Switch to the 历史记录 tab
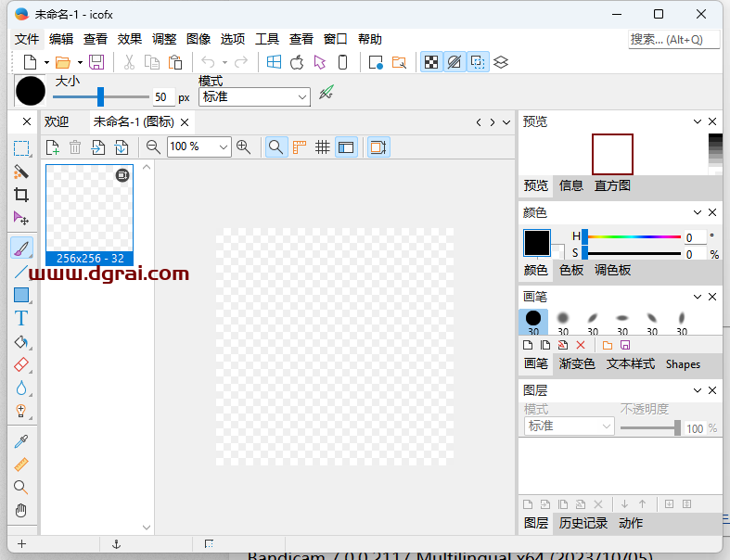Image resolution: width=730 pixels, height=560 pixels. point(583,523)
